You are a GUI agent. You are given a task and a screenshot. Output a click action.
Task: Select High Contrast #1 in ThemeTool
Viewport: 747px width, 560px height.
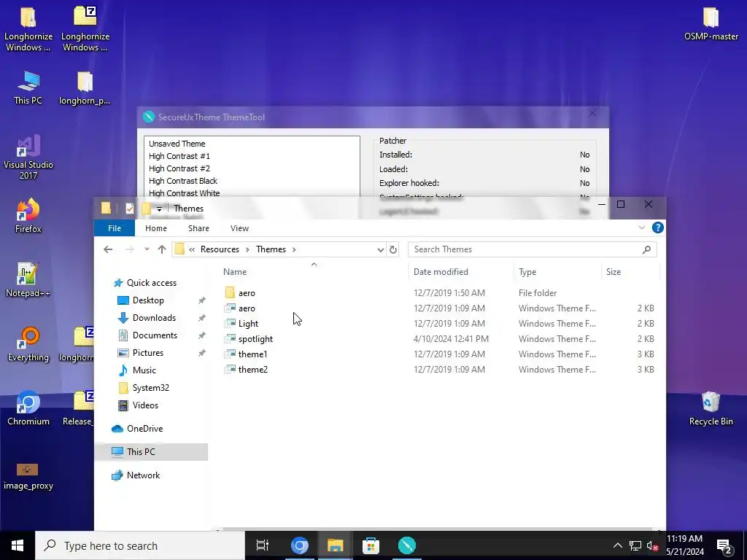[179, 156]
